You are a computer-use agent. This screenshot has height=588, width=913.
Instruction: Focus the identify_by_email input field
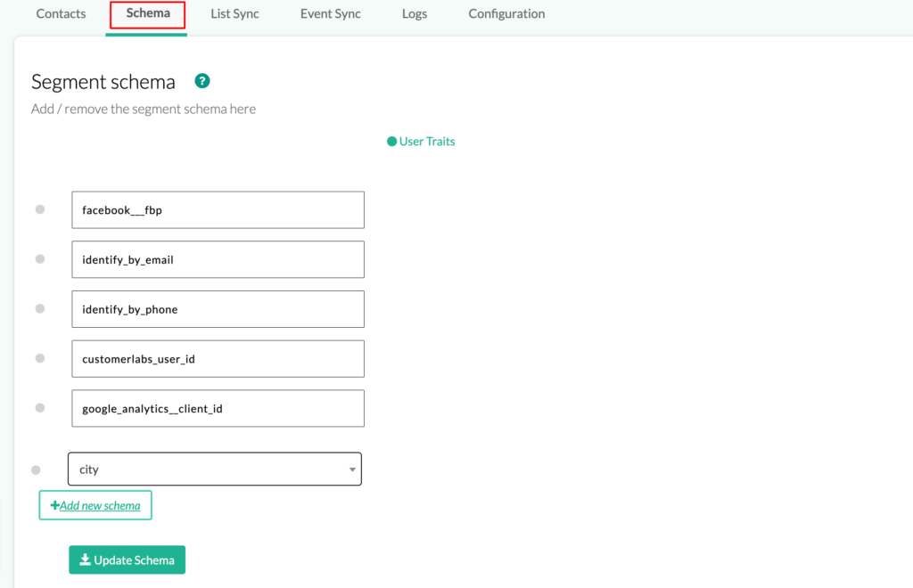click(218, 259)
